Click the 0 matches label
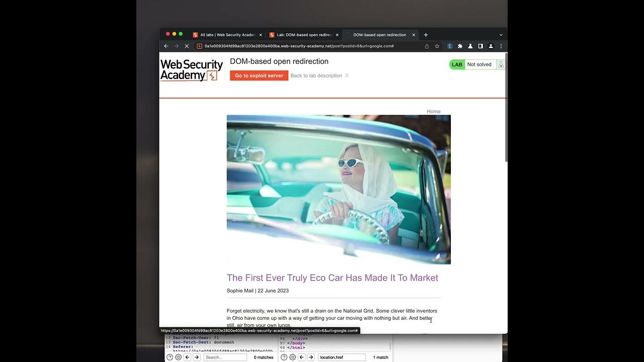Image resolution: width=644 pixels, height=362 pixels. click(x=264, y=357)
